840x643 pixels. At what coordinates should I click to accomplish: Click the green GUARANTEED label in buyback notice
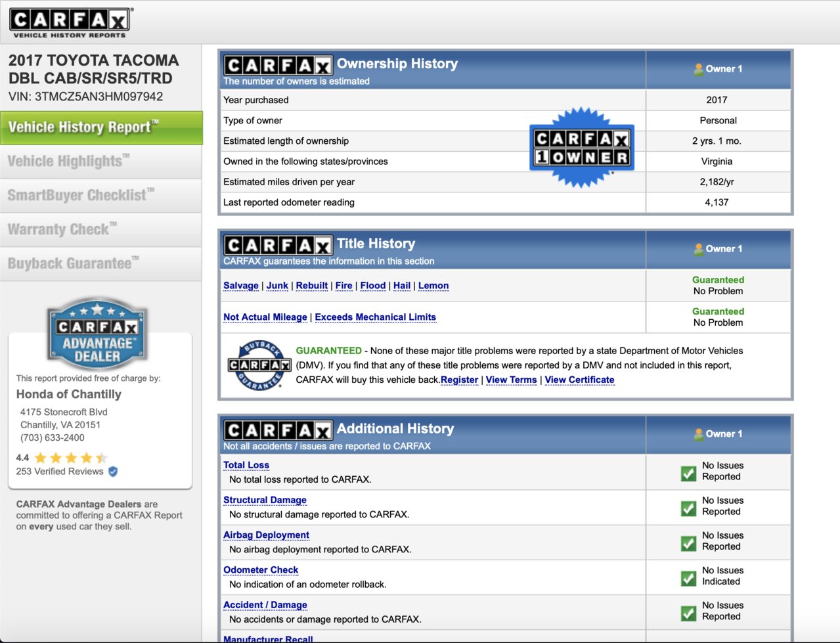point(328,351)
